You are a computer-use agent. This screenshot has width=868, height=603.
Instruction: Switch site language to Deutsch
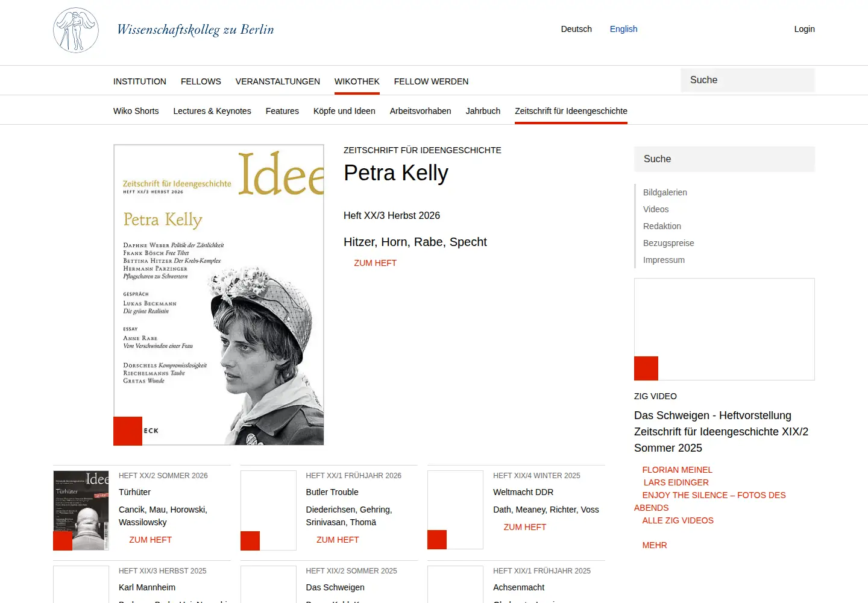(x=576, y=29)
